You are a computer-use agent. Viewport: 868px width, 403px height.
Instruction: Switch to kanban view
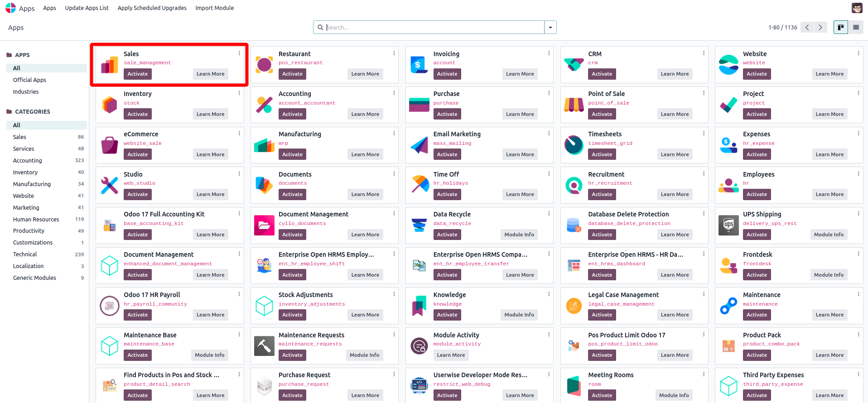click(x=841, y=28)
